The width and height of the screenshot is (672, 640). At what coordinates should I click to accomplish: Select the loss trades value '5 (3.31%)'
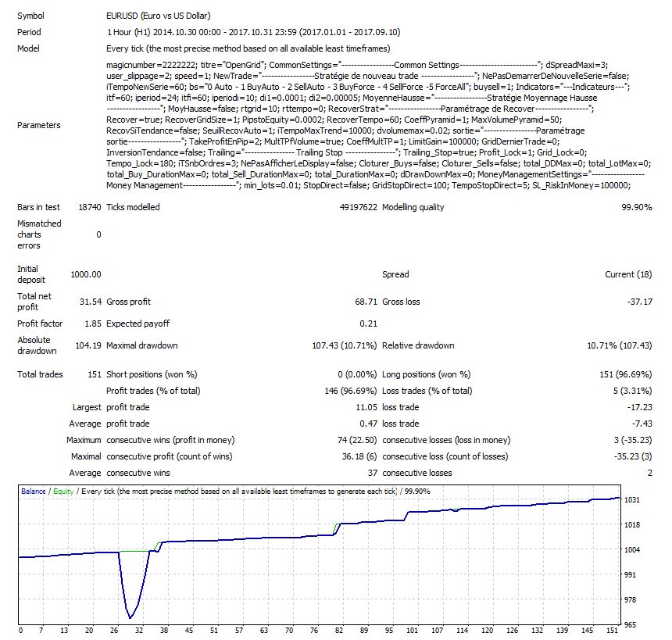click(x=633, y=391)
